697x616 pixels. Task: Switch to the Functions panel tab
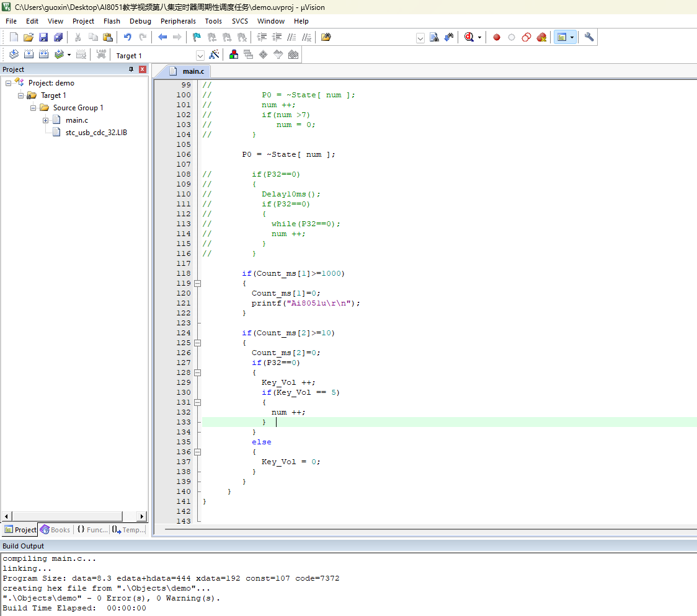point(92,530)
